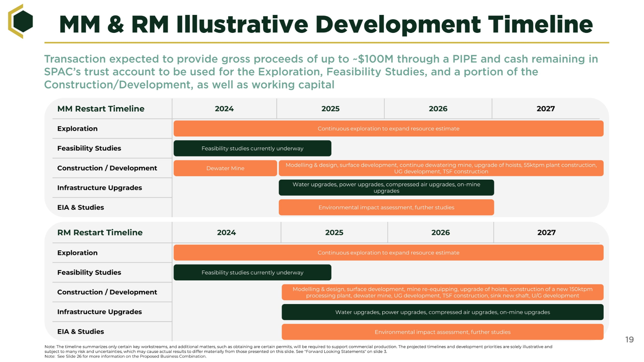644x362 pixels.
Task: Select the RM Restart Timeline heading
Action: [x=100, y=233]
